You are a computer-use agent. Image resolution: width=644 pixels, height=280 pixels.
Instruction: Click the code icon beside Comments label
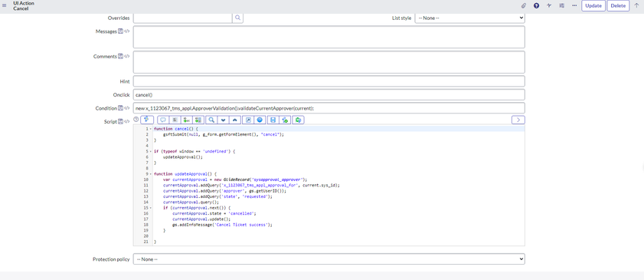tap(127, 56)
